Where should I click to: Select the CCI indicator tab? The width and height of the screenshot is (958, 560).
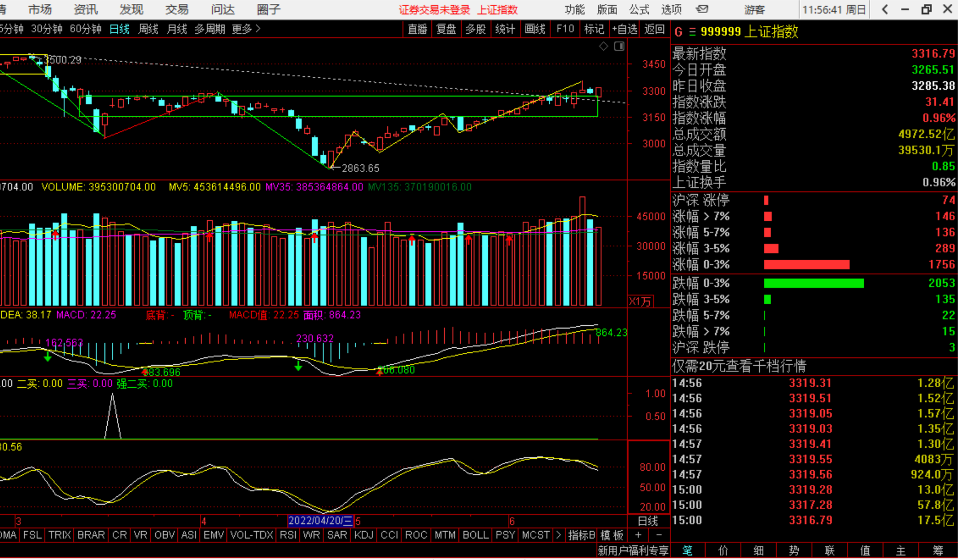(390, 535)
